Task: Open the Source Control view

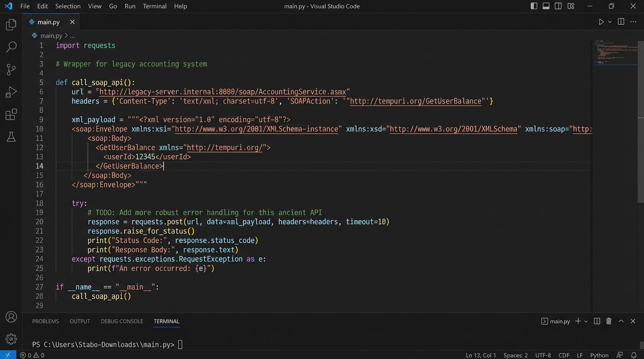Action: tap(11, 70)
